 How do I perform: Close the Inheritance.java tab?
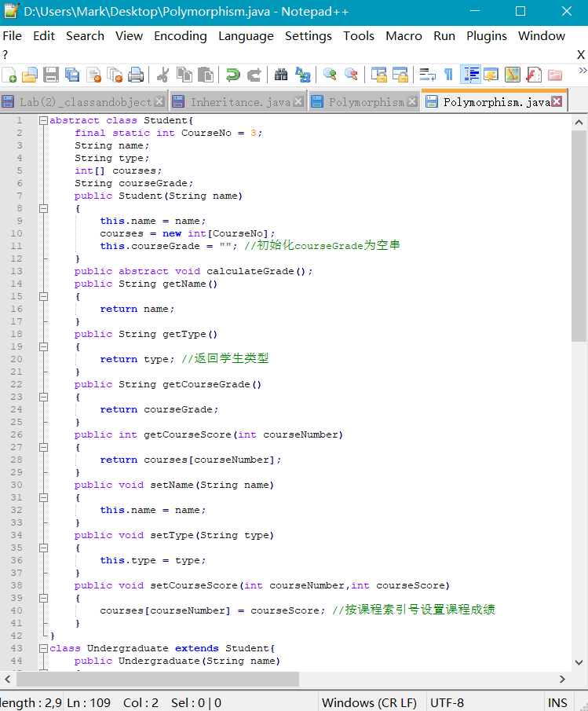[x=298, y=101]
